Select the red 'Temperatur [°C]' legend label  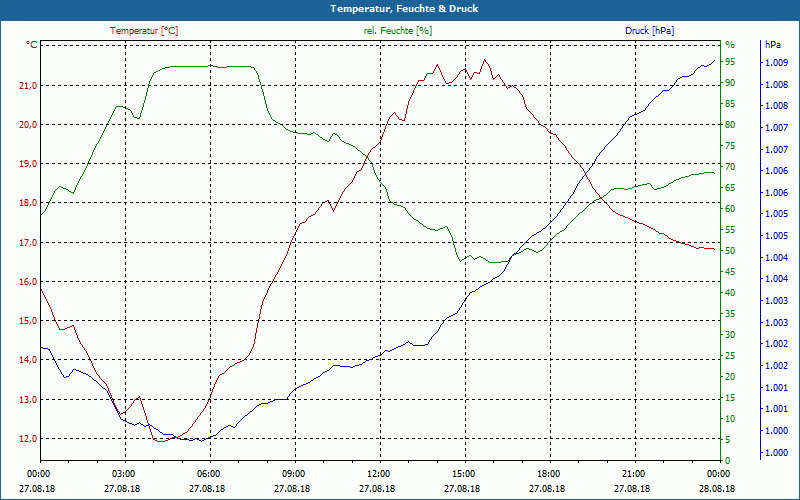(x=144, y=31)
